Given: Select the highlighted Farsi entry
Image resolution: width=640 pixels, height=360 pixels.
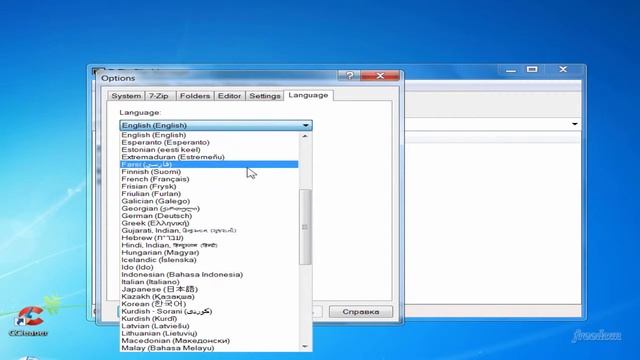Looking at the screenshot, I should coord(209,164).
